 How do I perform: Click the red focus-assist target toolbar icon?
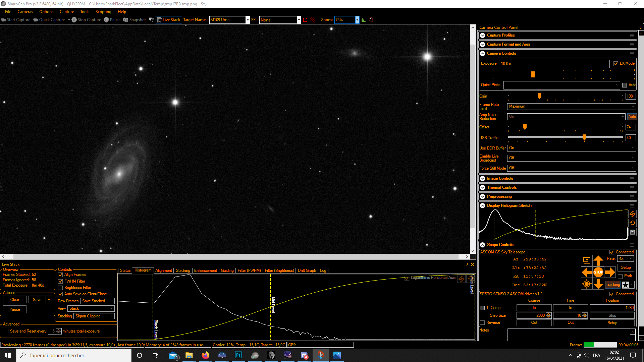(x=371, y=20)
